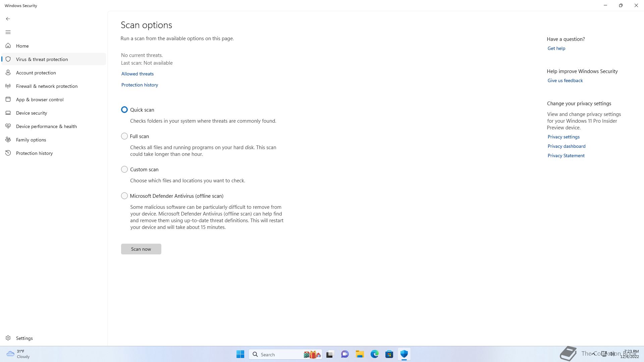This screenshot has height=362, width=644.
Task: Open Device security section
Action: click(54, 113)
